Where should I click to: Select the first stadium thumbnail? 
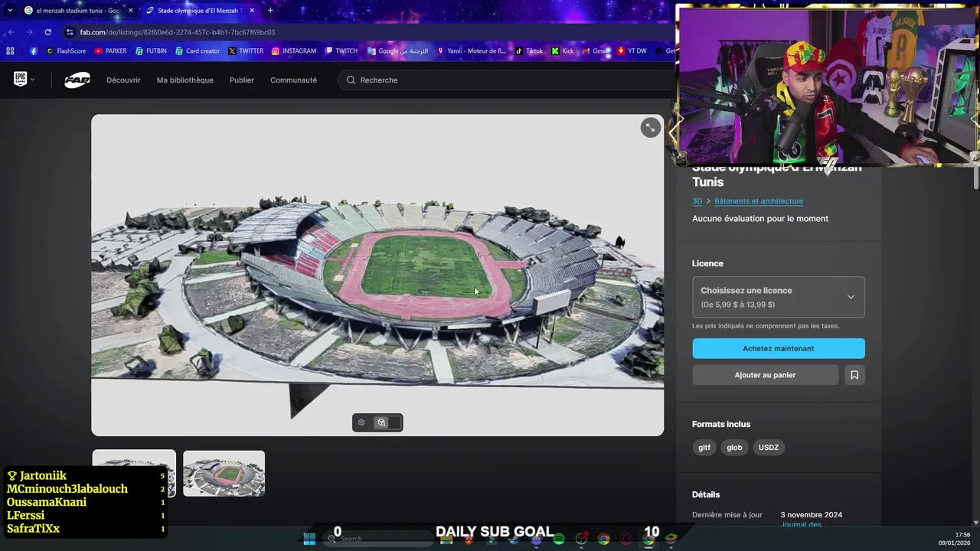pos(134,473)
